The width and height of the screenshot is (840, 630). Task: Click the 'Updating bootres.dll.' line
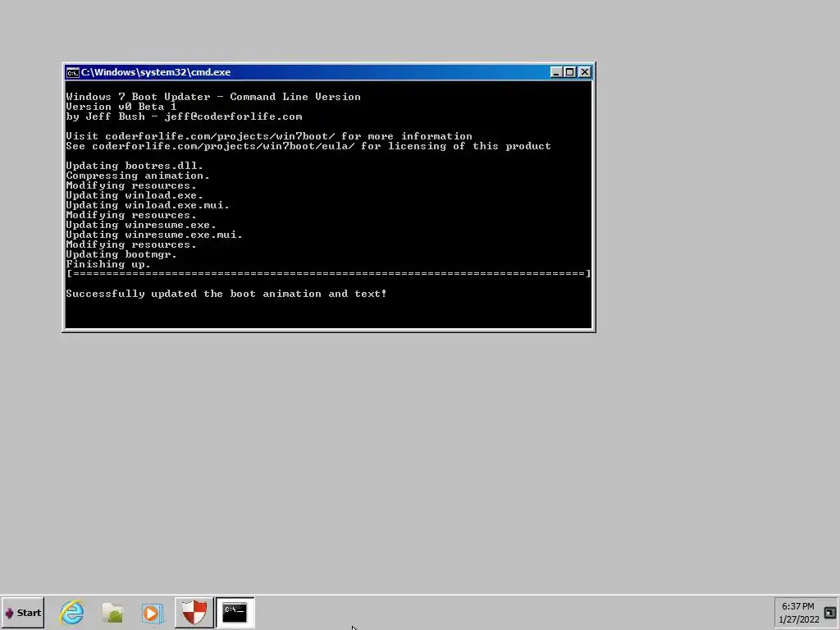coord(135,166)
